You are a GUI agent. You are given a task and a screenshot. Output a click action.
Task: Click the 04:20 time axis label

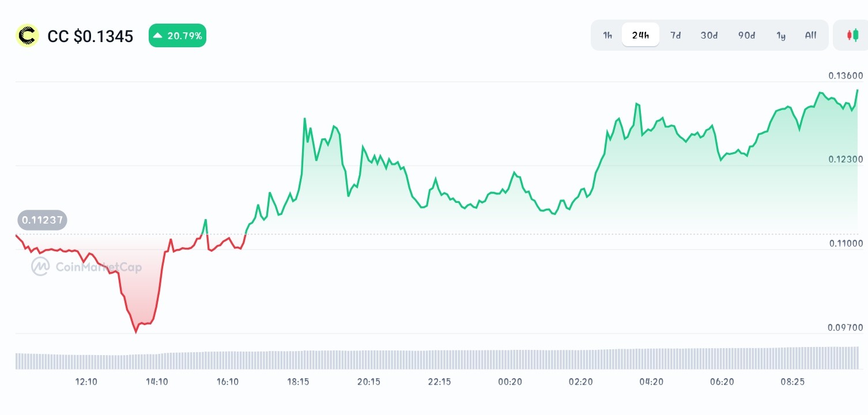(651, 382)
